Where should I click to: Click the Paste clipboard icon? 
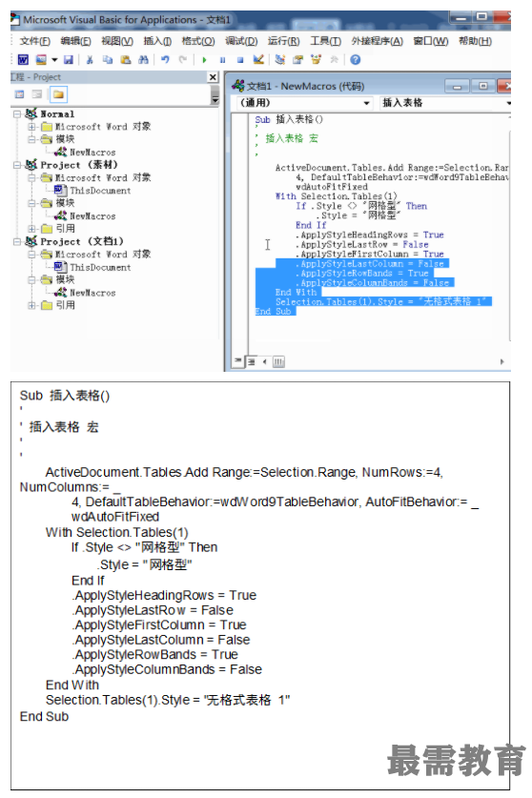[x=126, y=59]
